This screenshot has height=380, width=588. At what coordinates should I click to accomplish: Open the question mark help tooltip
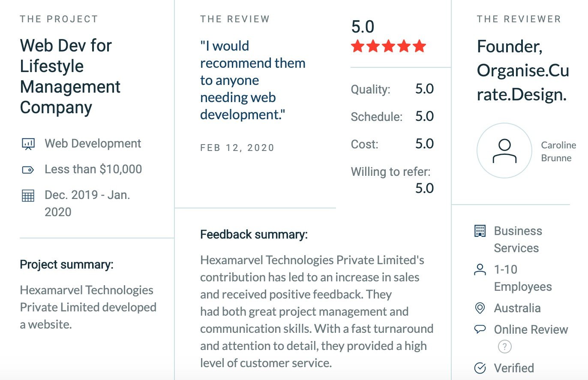(x=505, y=347)
